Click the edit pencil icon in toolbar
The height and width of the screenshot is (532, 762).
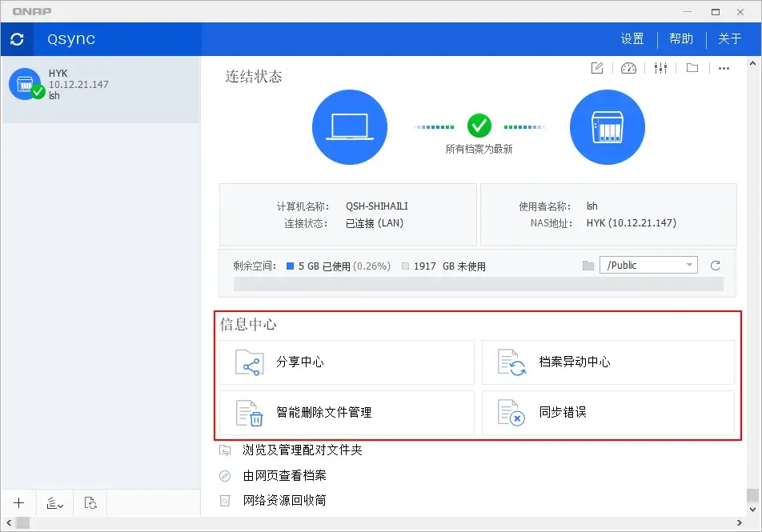click(596, 68)
